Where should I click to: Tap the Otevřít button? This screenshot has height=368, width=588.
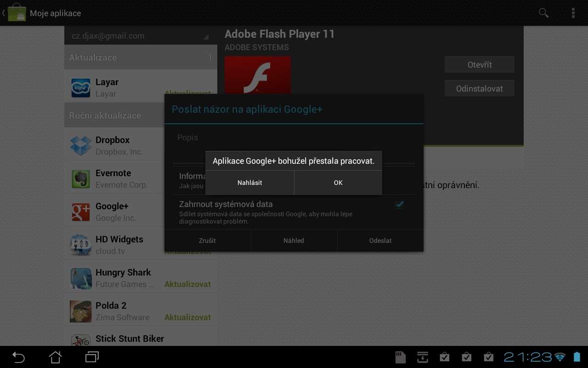click(x=479, y=65)
